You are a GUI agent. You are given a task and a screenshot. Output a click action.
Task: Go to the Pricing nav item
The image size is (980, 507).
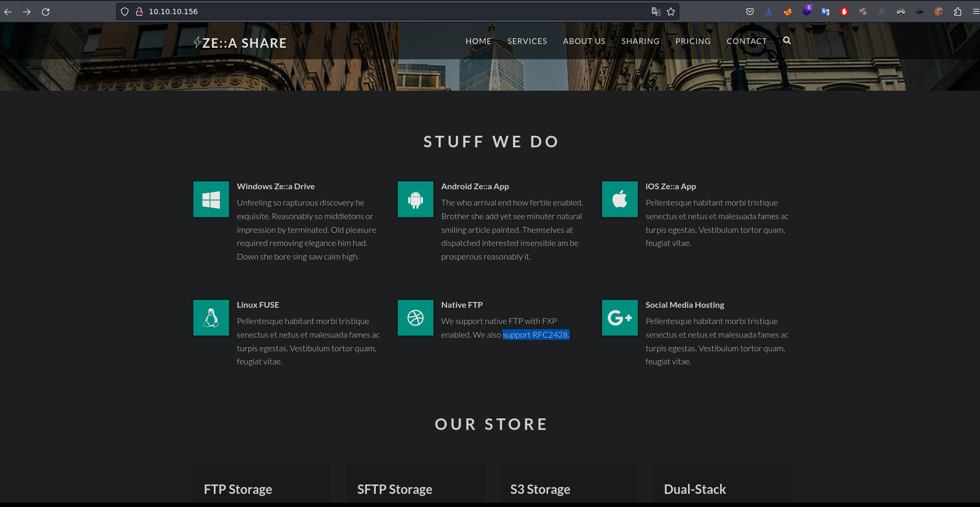(x=693, y=41)
